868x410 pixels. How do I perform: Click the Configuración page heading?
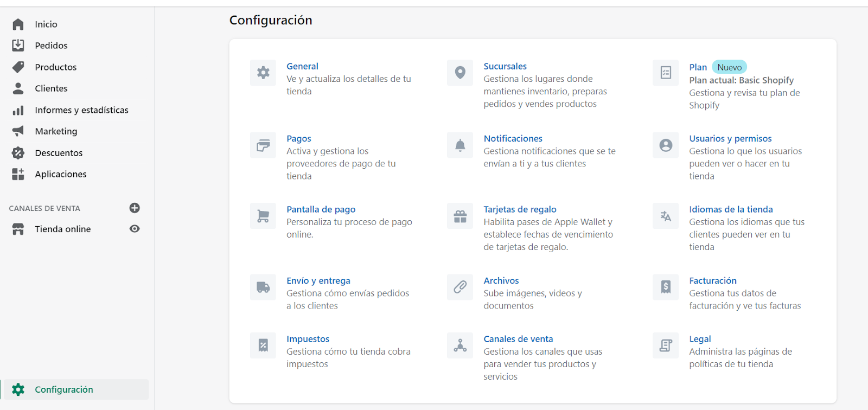pos(271,21)
